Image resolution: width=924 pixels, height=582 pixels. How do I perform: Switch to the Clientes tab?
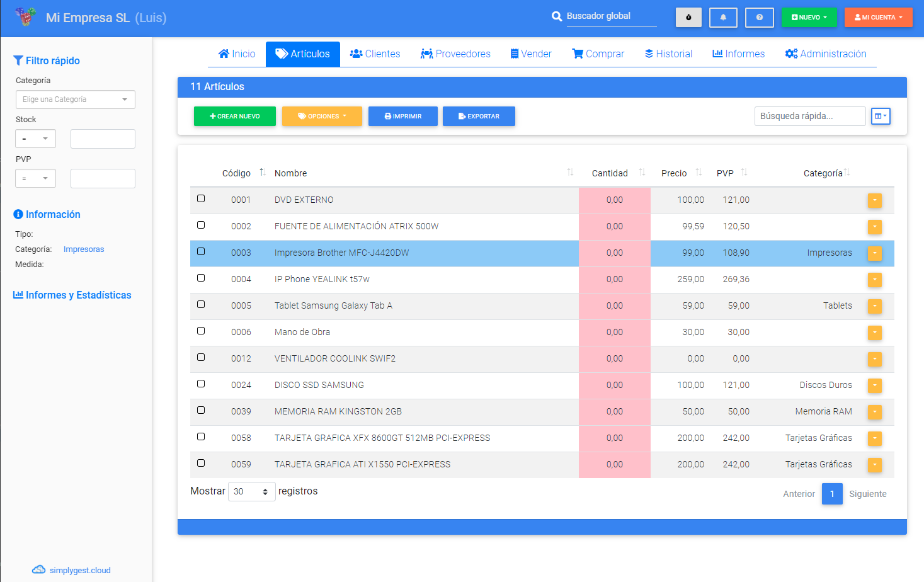click(x=375, y=54)
